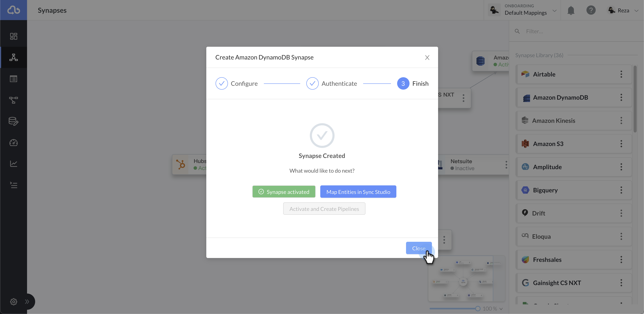Open Eloqua three-dot menu

(621, 237)
